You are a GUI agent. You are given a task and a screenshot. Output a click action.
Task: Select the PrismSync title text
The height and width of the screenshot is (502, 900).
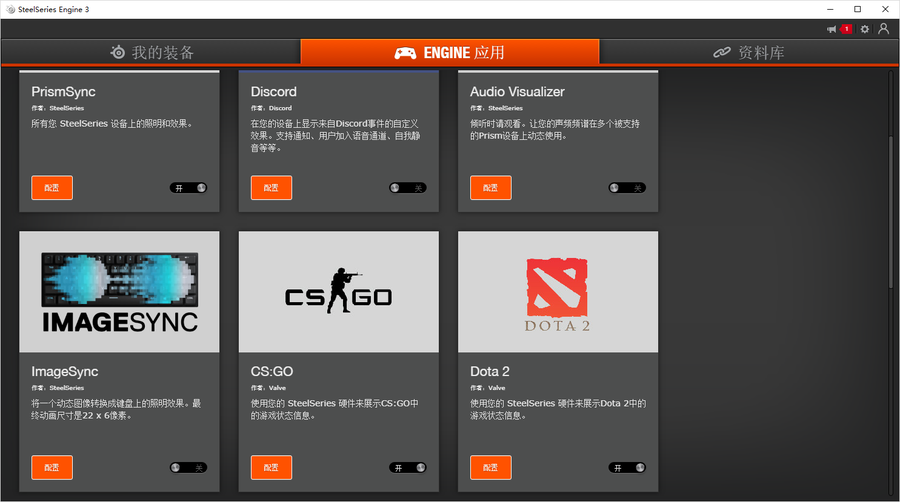[x=63, y=92]
